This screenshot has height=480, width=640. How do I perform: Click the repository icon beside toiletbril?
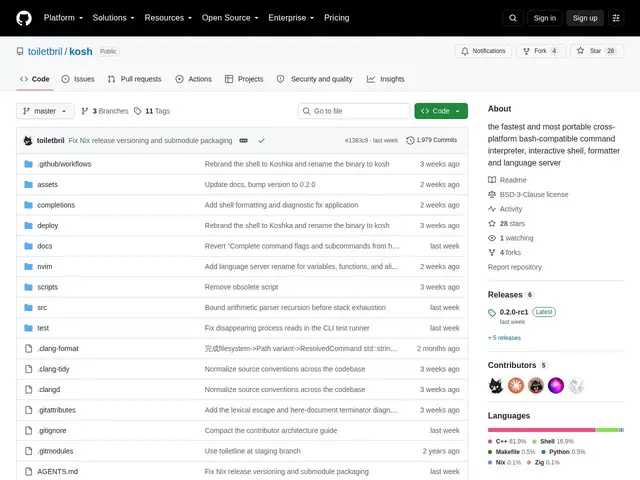(x=20, y=51)
